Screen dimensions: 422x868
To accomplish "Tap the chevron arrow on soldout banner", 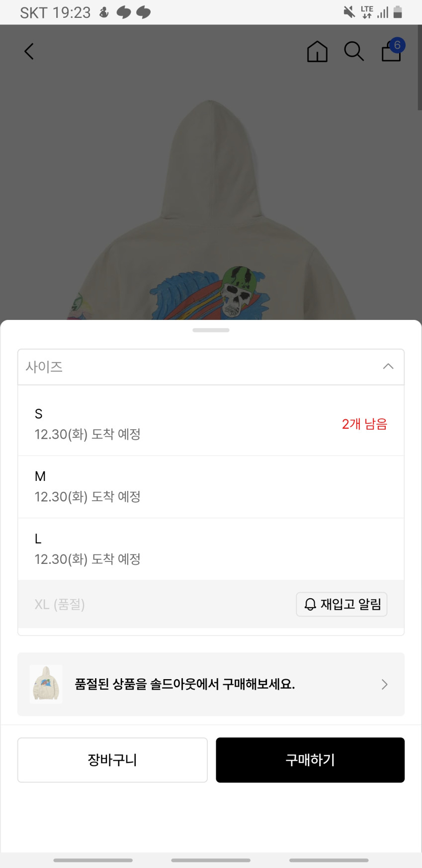I will tap(384, 684).
